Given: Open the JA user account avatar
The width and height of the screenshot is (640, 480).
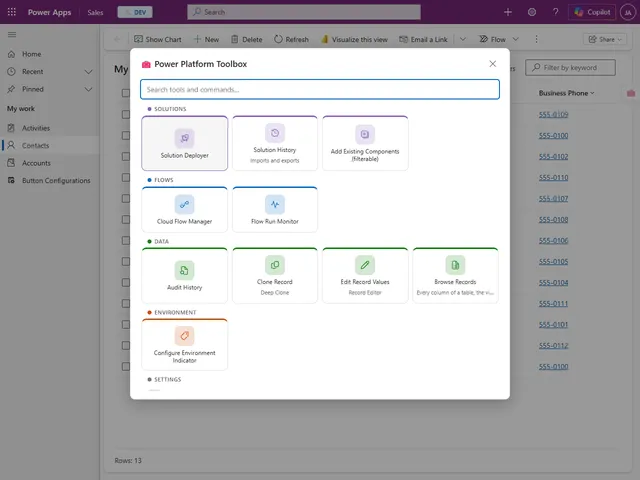Looking at the screenshot, I should pyautogui.click(x=628, y=12).
